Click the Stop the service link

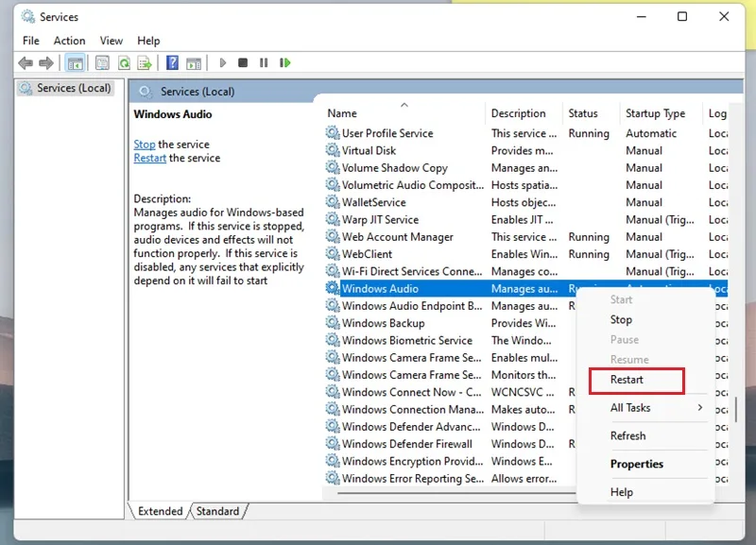pos(145,145)
